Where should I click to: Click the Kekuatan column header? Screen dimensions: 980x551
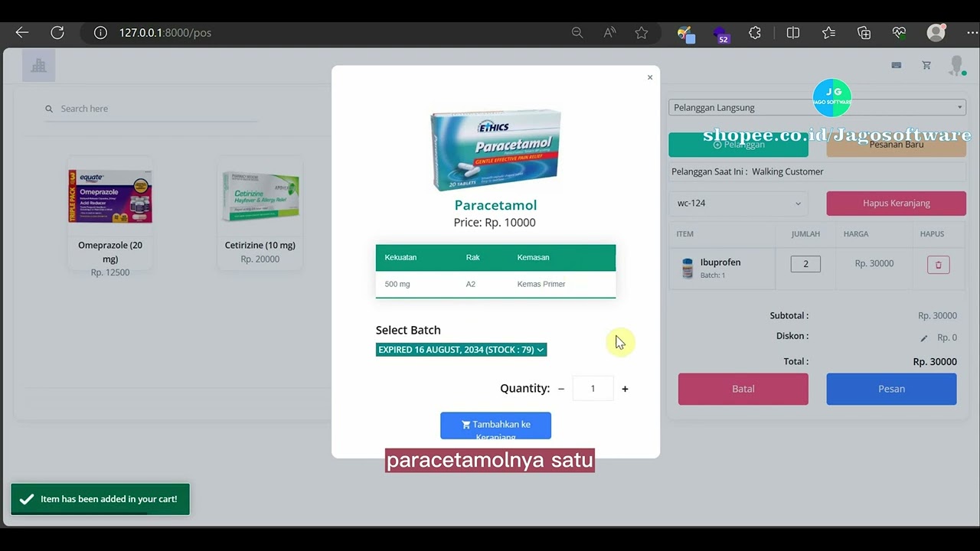tap(400, 257)
